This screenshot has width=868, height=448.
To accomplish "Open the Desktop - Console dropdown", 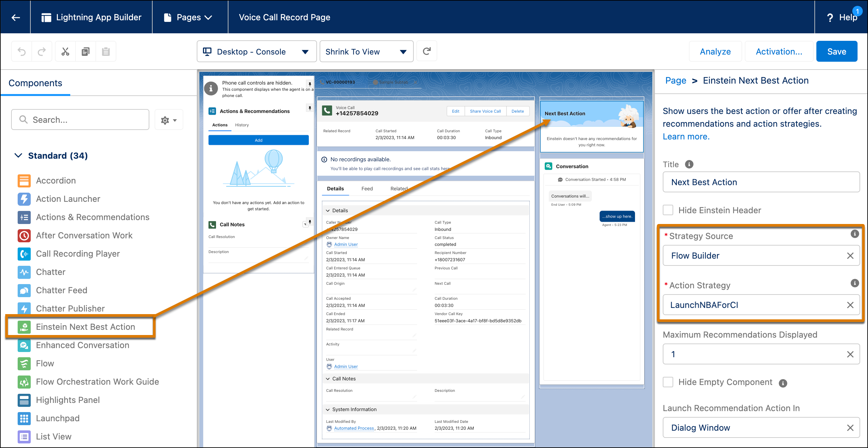I will click(x=256, y=52).
